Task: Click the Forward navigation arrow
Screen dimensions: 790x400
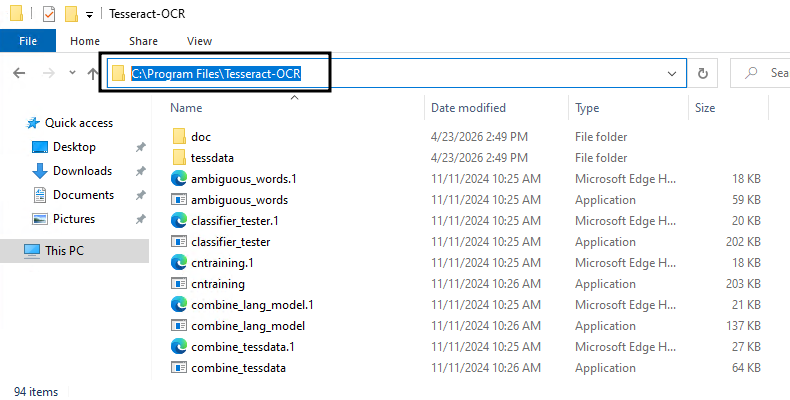Action: point(48,74)
